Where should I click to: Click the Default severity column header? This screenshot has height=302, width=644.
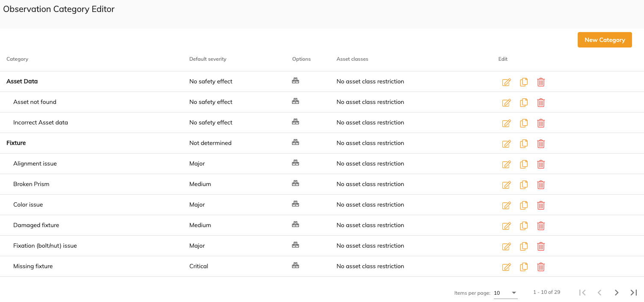pos(207,59)
